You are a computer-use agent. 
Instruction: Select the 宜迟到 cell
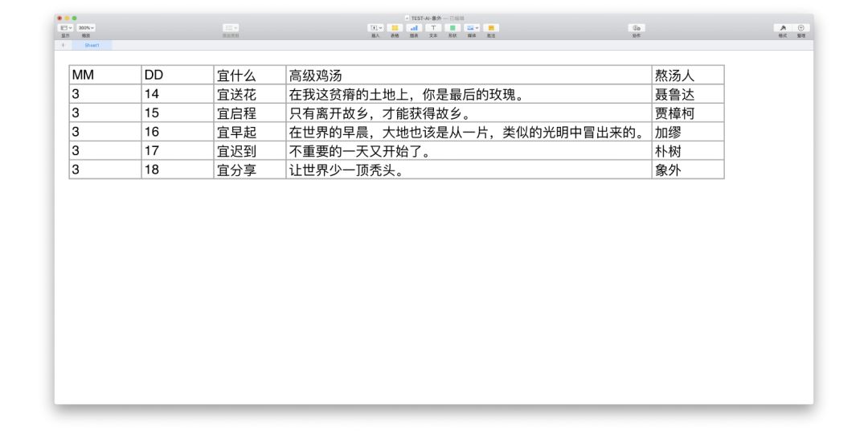(250, 150)
